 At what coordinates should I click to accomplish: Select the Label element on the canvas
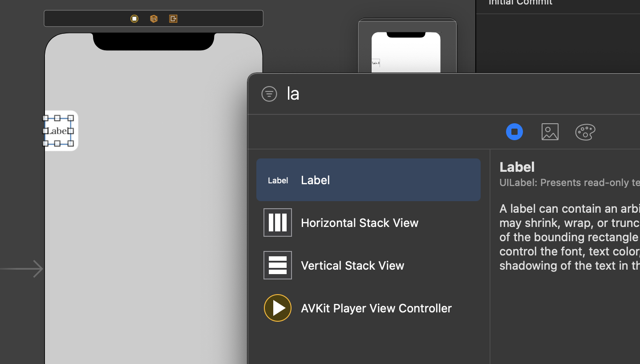pos(58,131)
